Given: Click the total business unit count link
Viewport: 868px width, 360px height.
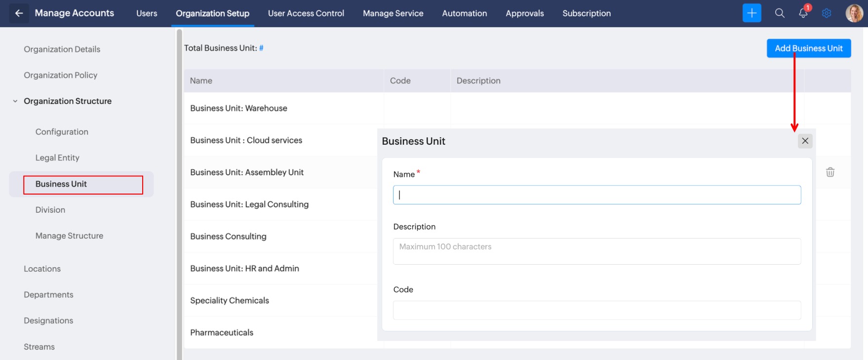Looking at the screenshot, I should [x=261, y=48].
